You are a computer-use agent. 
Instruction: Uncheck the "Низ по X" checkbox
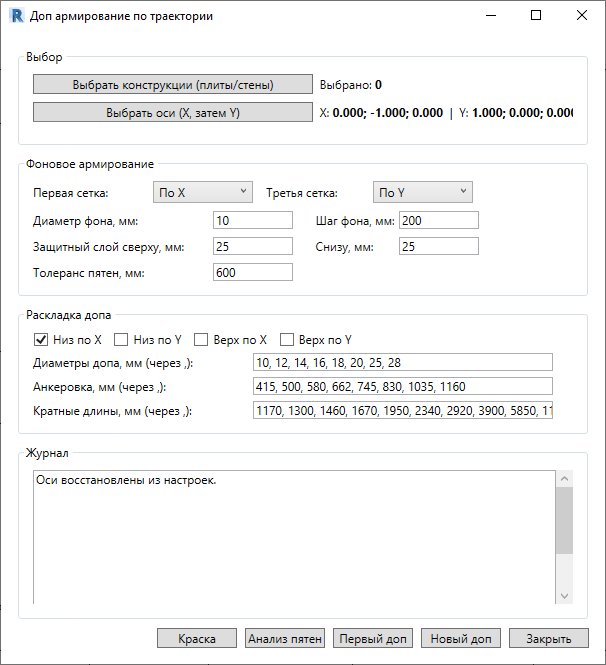(41, 339)
